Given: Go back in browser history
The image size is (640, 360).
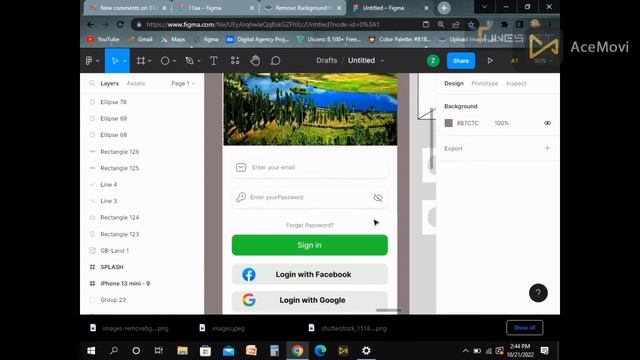Looking at the screenshot, I should point(90,24).
